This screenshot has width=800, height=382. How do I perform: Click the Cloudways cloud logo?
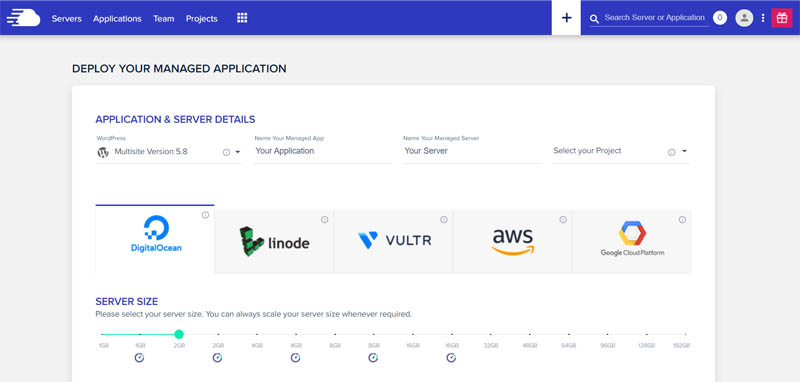click(x=23, y=18)
